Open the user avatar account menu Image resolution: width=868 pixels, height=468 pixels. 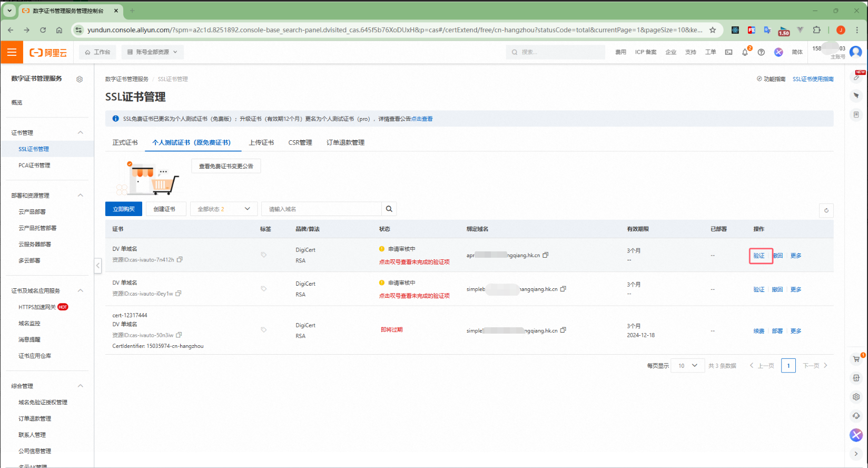pyautogui.click(x=856, y=52)
